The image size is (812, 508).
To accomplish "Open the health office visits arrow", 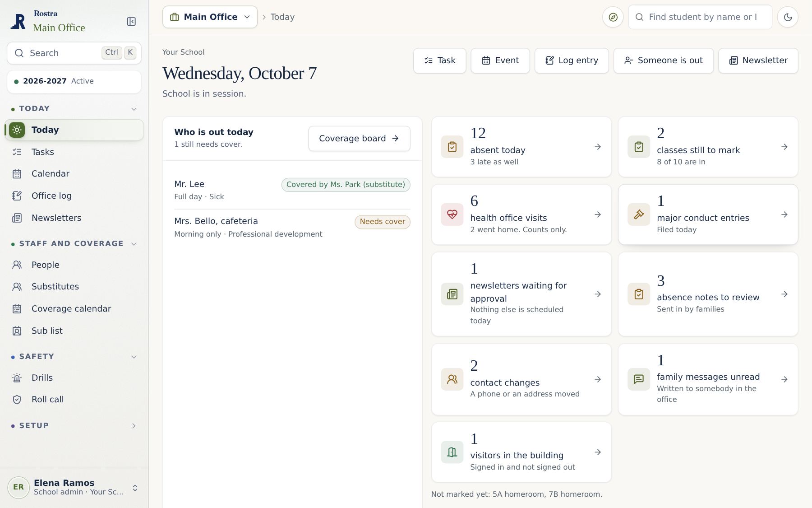I will (x=598, y=214).
